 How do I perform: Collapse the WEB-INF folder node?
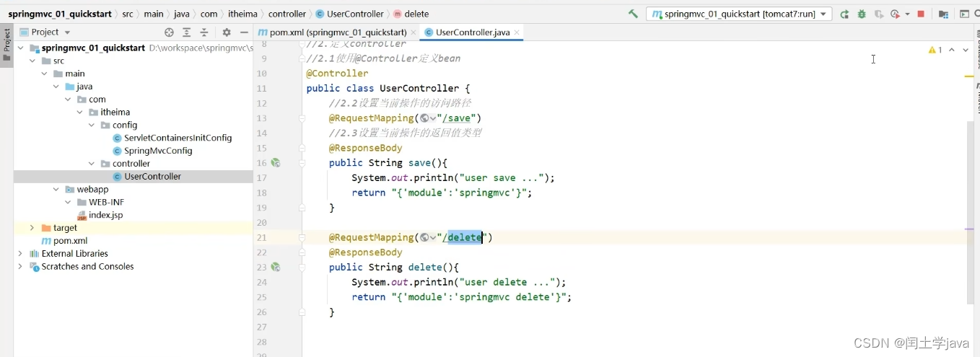(67, 203)
